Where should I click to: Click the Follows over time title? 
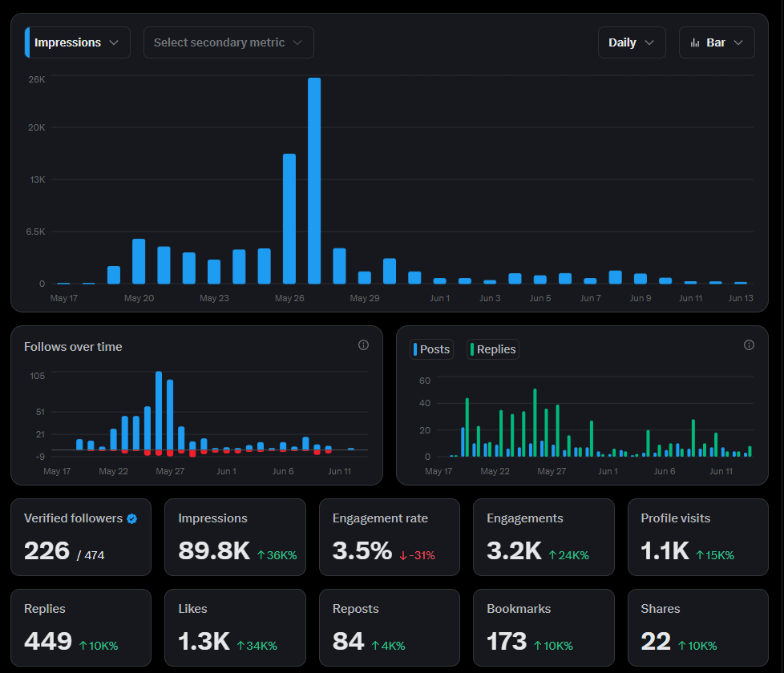tap(73, 347)
